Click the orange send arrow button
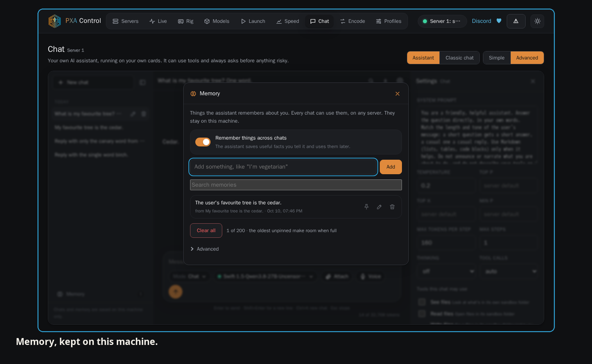The image size is (592, 364). tap(176, 292)
